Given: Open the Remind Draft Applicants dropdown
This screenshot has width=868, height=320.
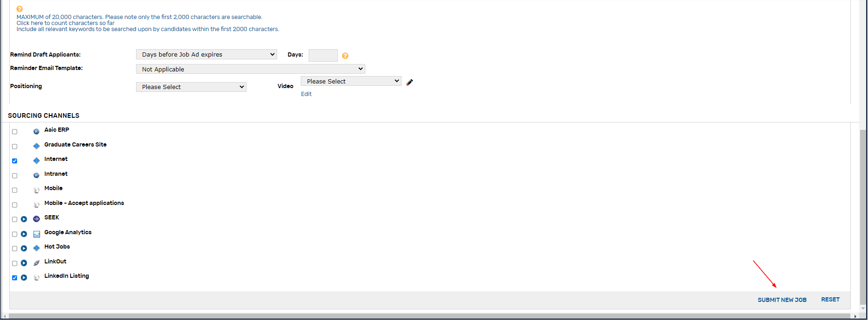Looking at the screenshot, I should pyautogui.click(x=207, y=54).
